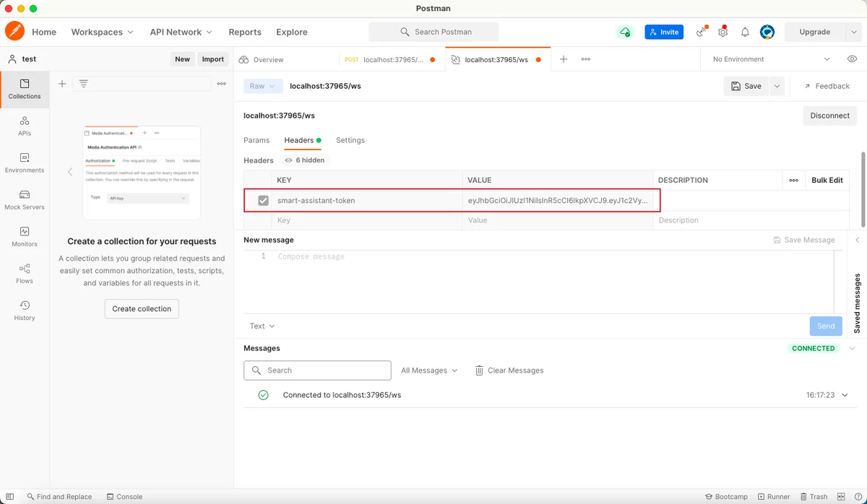Switch to the Params tab
867x504 pixels.
(x=256, y=140)
